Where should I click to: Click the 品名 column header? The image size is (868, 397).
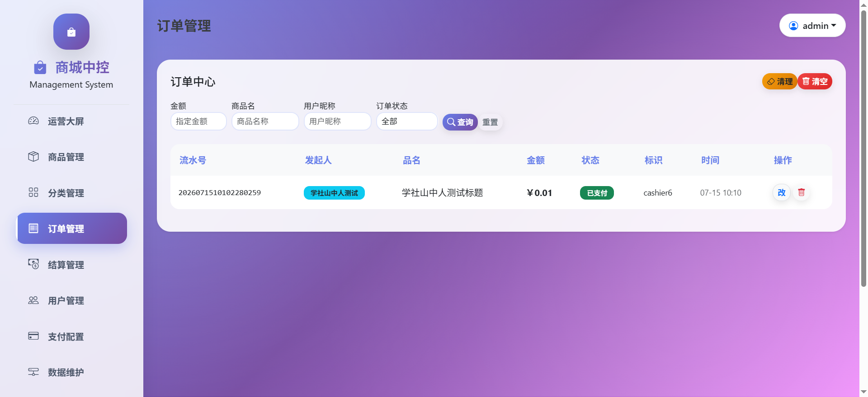tap(411, 160)
